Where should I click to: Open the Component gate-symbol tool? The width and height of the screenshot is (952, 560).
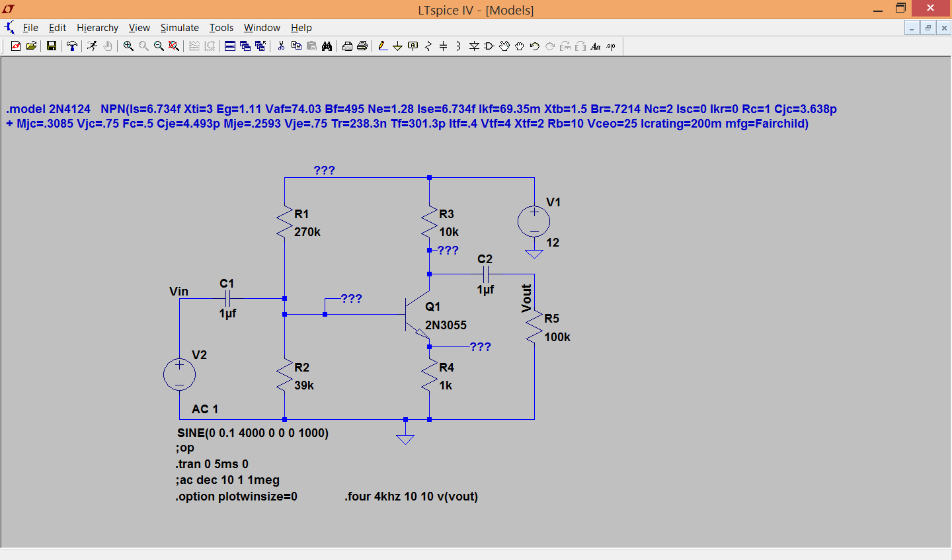[x=489, y=46]
